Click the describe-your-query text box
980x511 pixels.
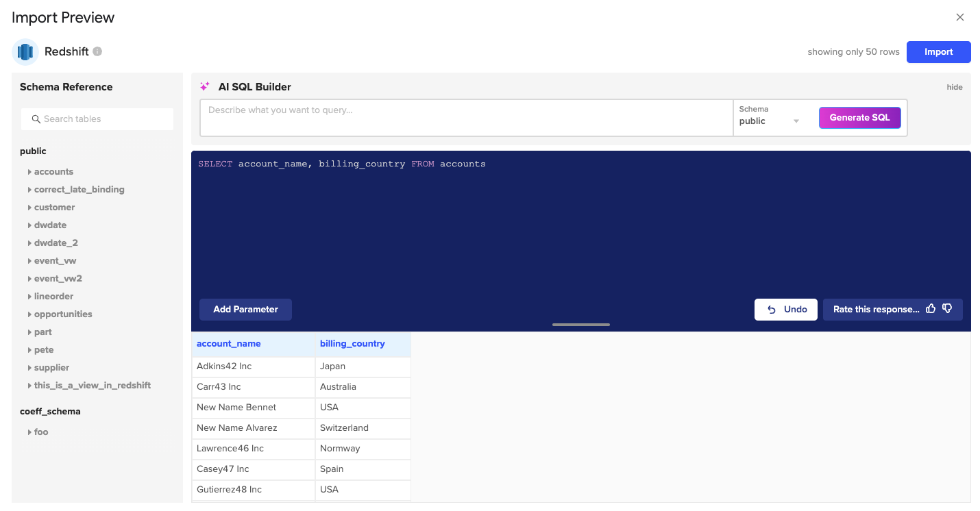[467, 118]
